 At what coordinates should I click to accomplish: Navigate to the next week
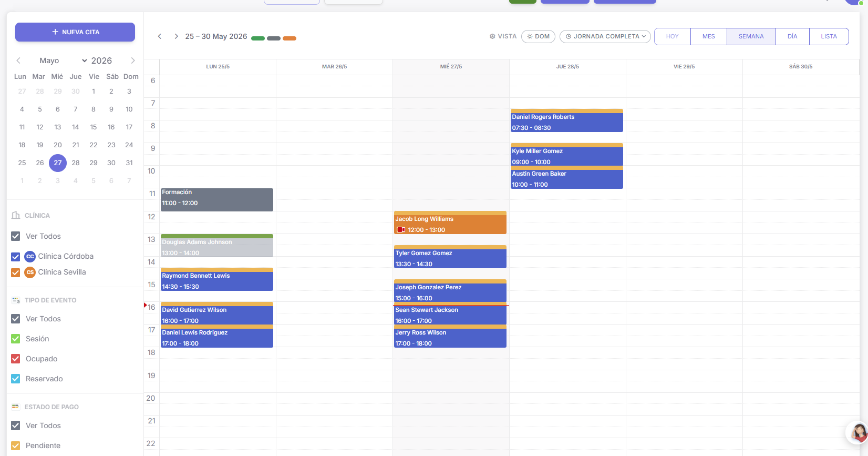(x=176, y=36)
